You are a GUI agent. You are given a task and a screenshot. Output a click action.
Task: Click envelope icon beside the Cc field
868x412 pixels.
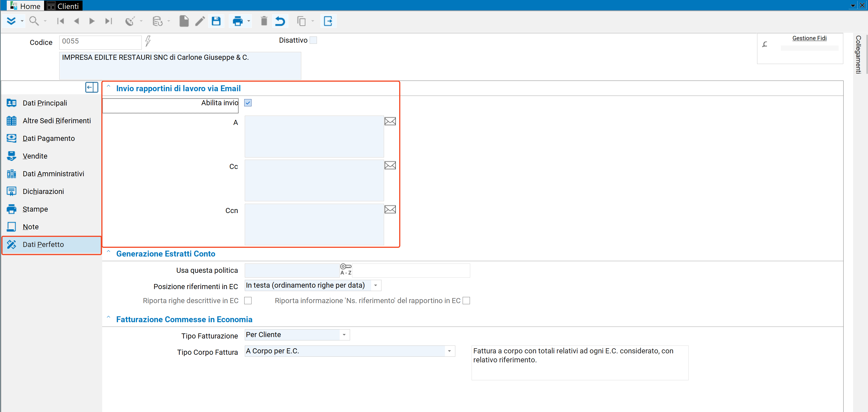click(390, 165)
